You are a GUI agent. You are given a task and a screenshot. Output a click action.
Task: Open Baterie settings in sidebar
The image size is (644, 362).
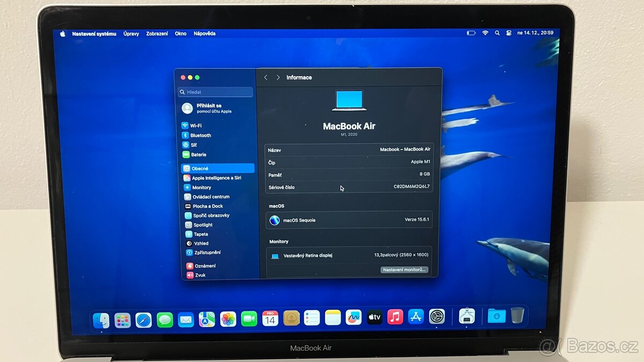(x=196, y=154)
